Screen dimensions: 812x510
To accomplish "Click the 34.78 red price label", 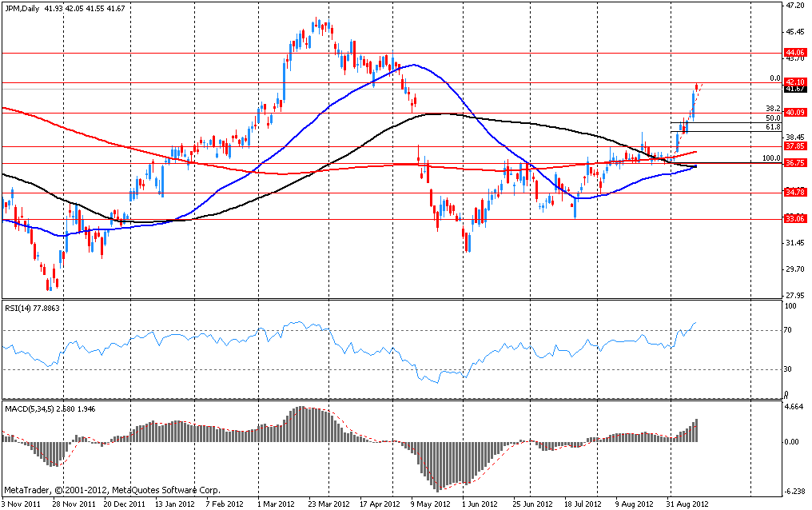I will pyautogui.click(x=794, y=193).
